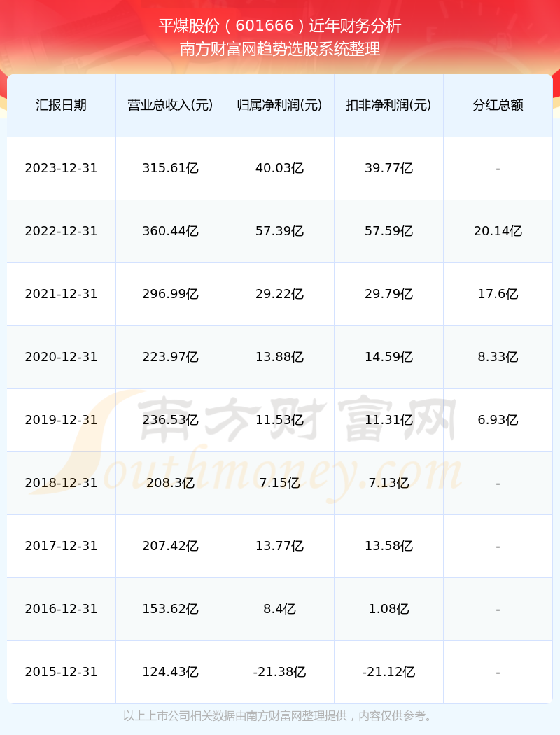560x735 pixels.
Task: Click adjusted profit value 1.08亿
Action: (389, 609)
